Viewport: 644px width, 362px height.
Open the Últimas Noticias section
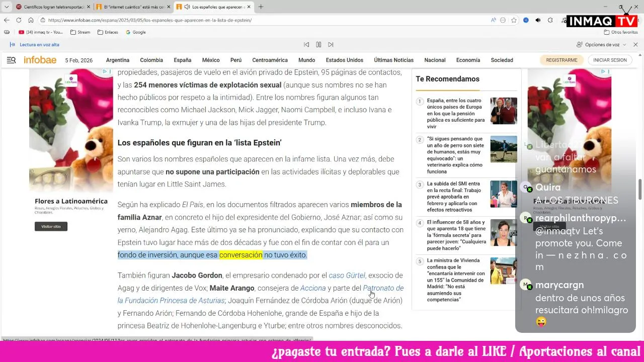394,60
